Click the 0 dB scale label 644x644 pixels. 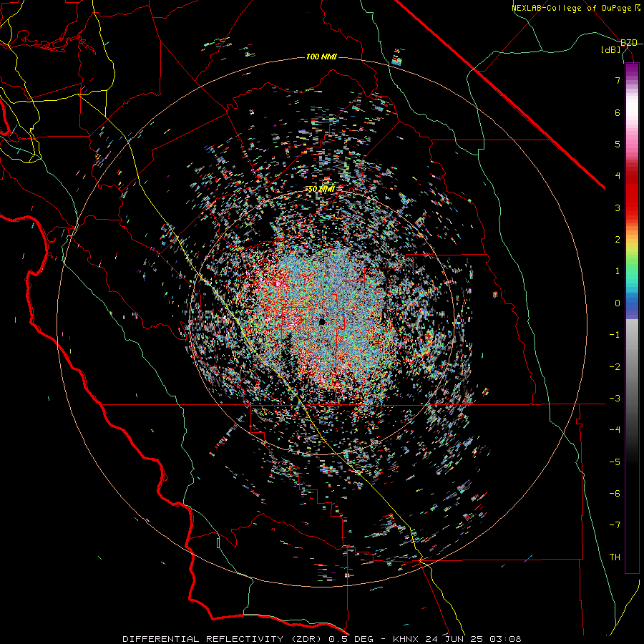618,303
